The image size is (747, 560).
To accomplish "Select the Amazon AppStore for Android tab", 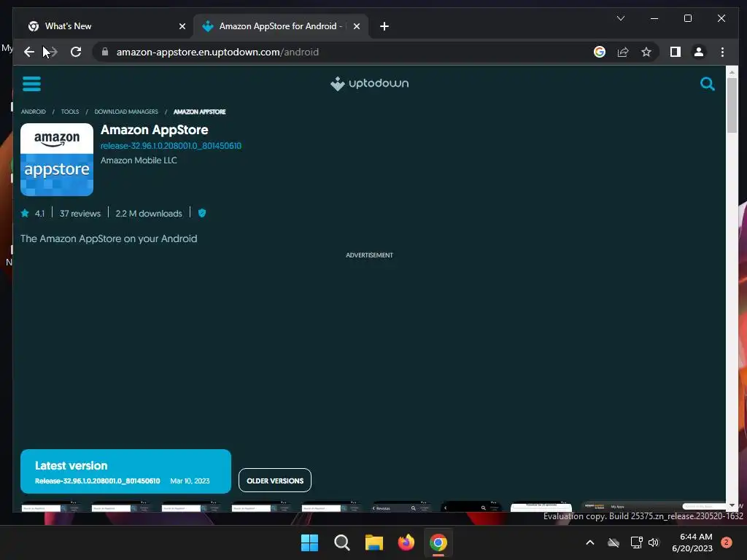I will (281, 26).
